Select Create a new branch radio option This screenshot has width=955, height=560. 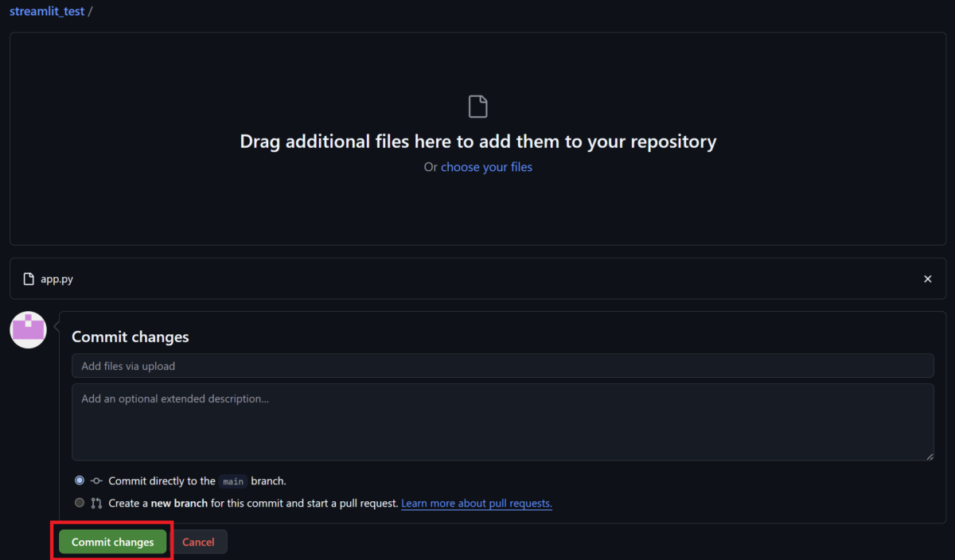point(80,503)
